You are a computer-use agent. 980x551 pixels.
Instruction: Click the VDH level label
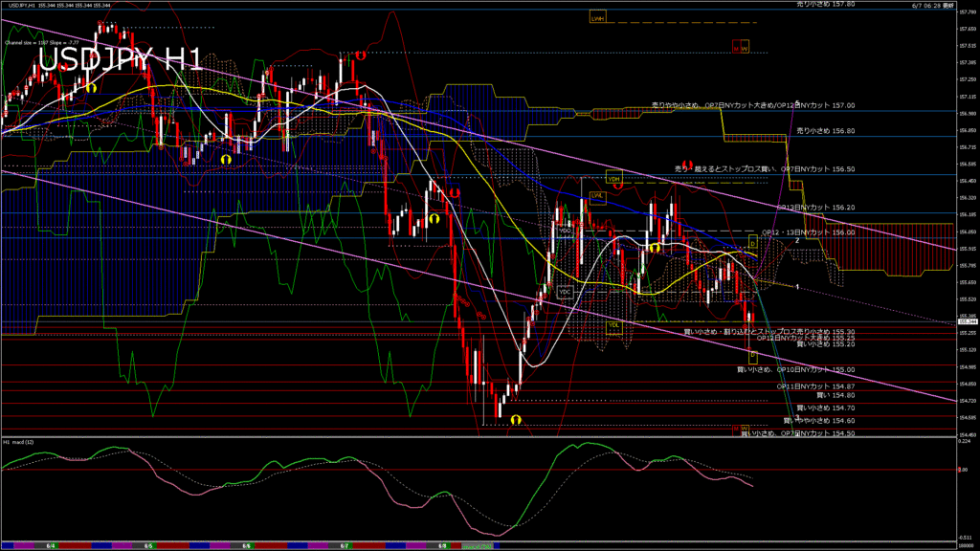click(x=613, y=179)
